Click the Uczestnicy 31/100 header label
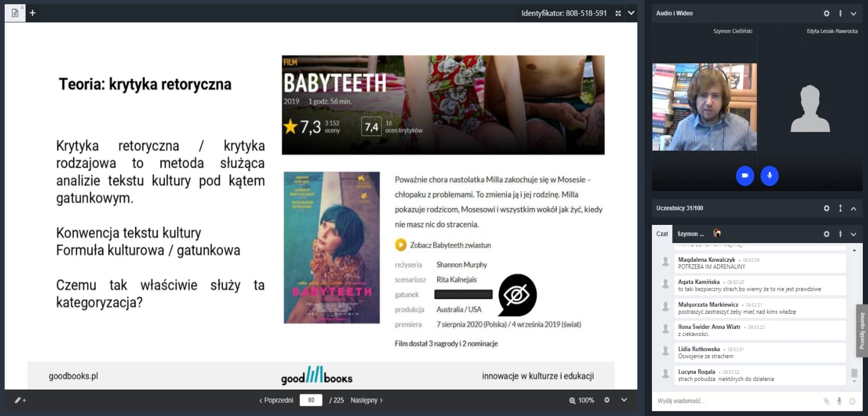Screen dimensions: 868x416 (679, 208)
